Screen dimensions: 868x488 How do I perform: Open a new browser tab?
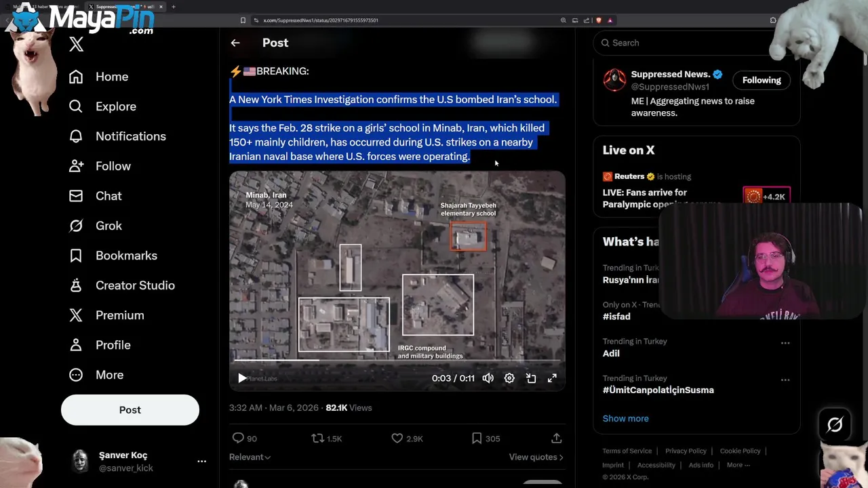(x=174, y=7)
